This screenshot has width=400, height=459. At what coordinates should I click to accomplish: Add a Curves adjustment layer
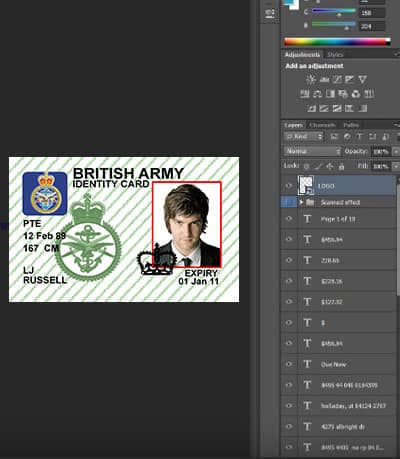tap(337, 79)
